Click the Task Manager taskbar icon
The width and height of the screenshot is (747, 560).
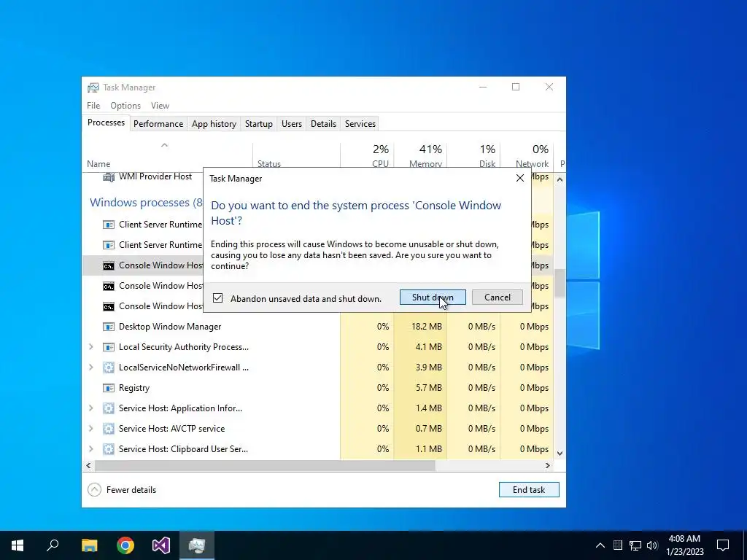coord(197,545)
